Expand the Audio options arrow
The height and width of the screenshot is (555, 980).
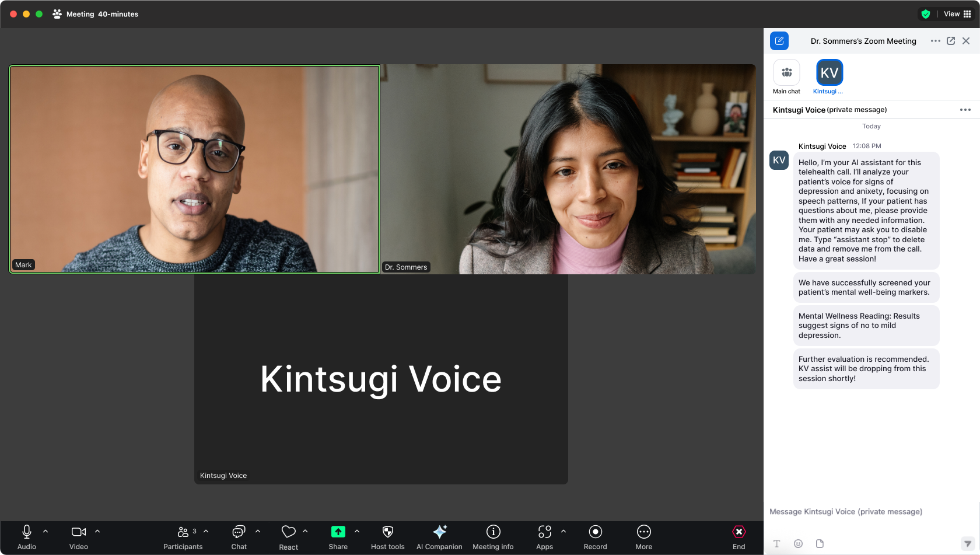tap(45, 532)
